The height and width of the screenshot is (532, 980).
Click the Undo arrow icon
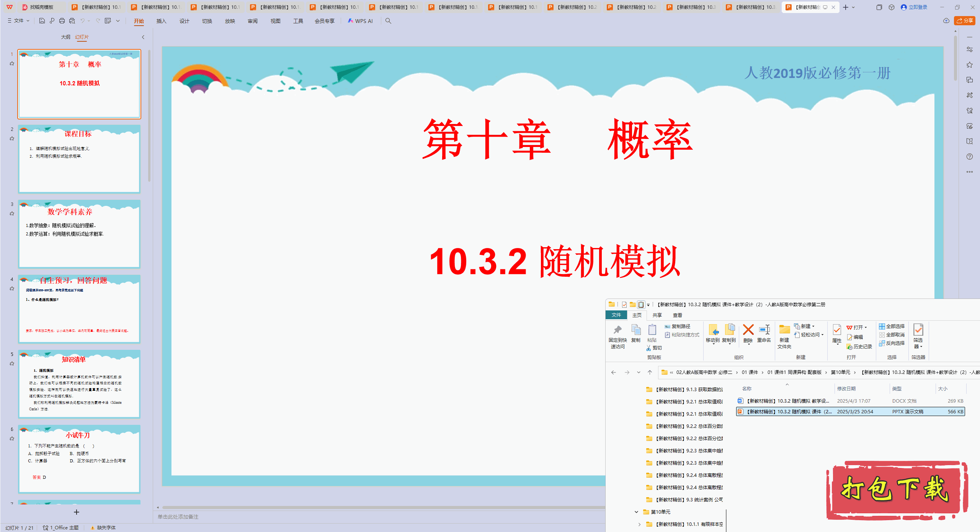point(82,21)
